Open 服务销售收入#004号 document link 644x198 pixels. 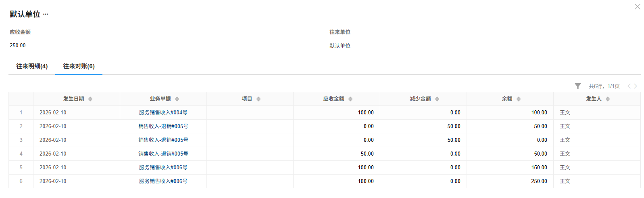pos(163,113)
